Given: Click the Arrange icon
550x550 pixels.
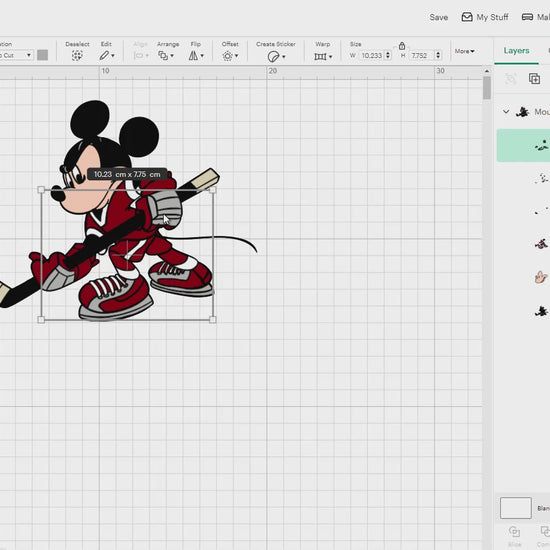Looking at the screenshot, I should click(163, 55).
